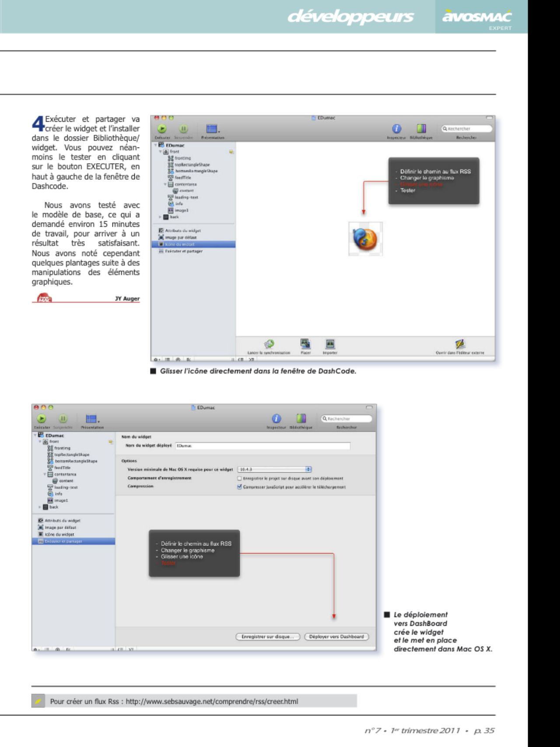Collapse the front node in the deployment window
This screenshot has width=560, height=747.
pyautogui.click(x=40, y=442)
